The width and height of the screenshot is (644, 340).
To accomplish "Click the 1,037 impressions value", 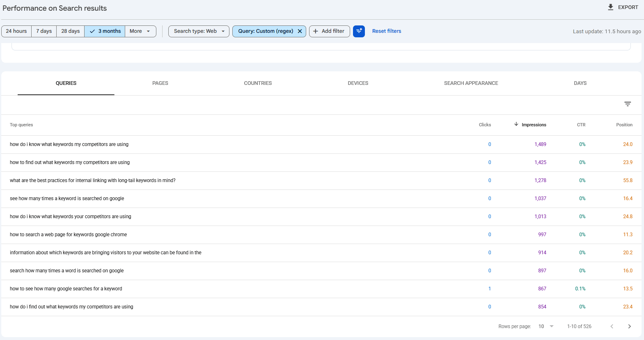I will [540, 199].
